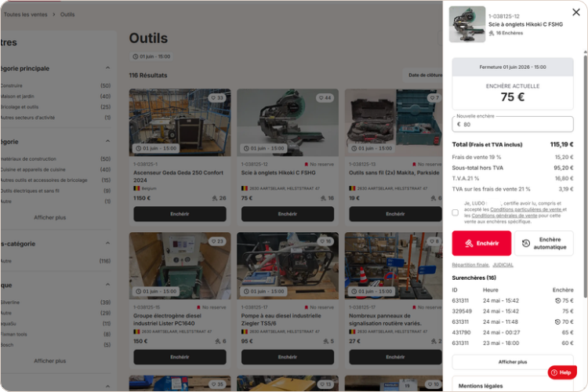Image resolution: width=588 pixels, height=392 pixels.
Task: Open Groupe électrogène diesel Lister image
Action: pyautogui.click(x=180, y=266)
